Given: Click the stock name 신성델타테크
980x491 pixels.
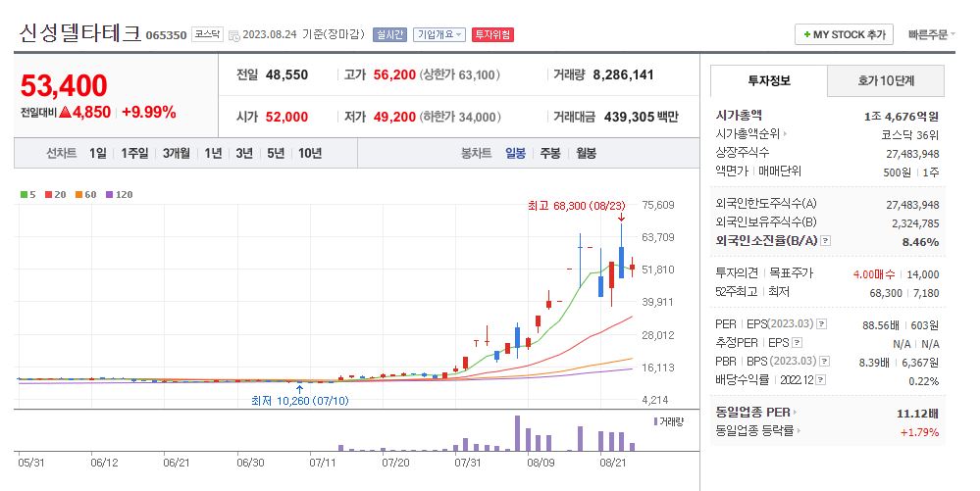Looking at the screenshot, I should click(x=80, y=33).
